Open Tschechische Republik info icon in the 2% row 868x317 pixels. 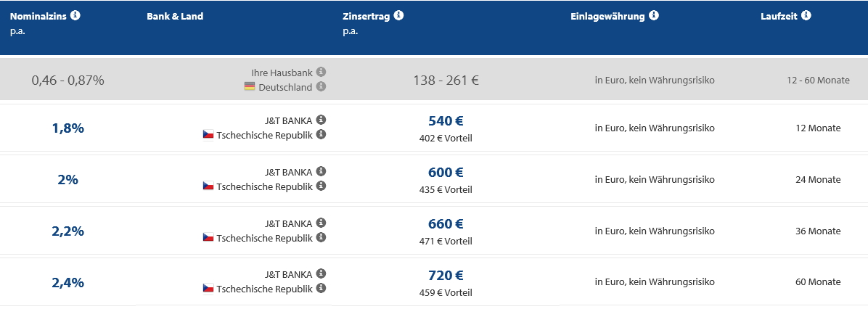pos(321,186)
